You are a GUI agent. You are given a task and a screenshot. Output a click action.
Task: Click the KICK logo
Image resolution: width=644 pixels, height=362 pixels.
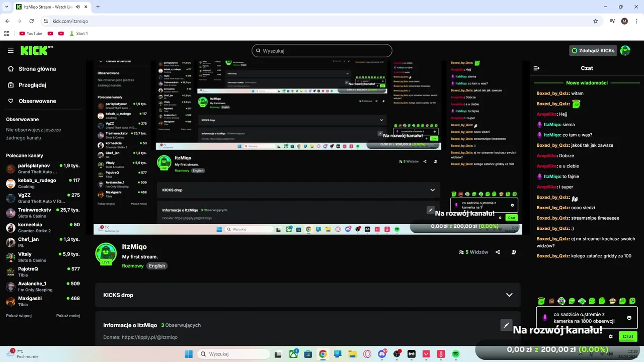pos(37,50)
